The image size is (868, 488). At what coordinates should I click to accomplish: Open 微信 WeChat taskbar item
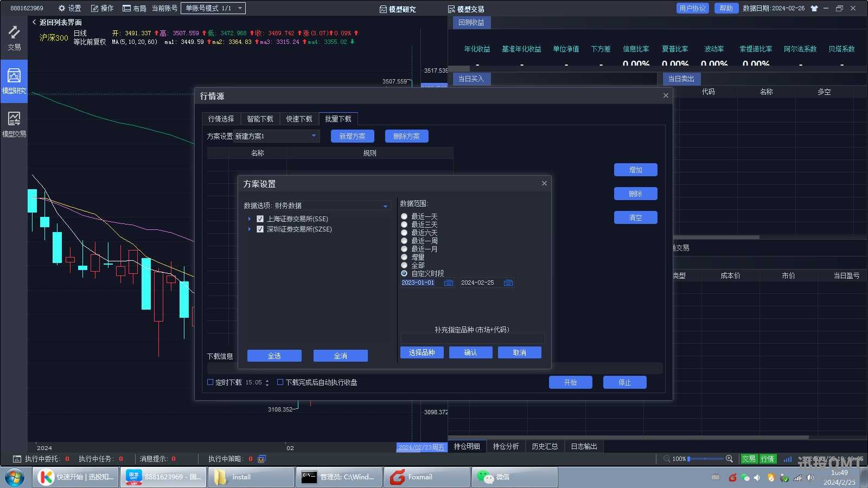pos(515,477)
